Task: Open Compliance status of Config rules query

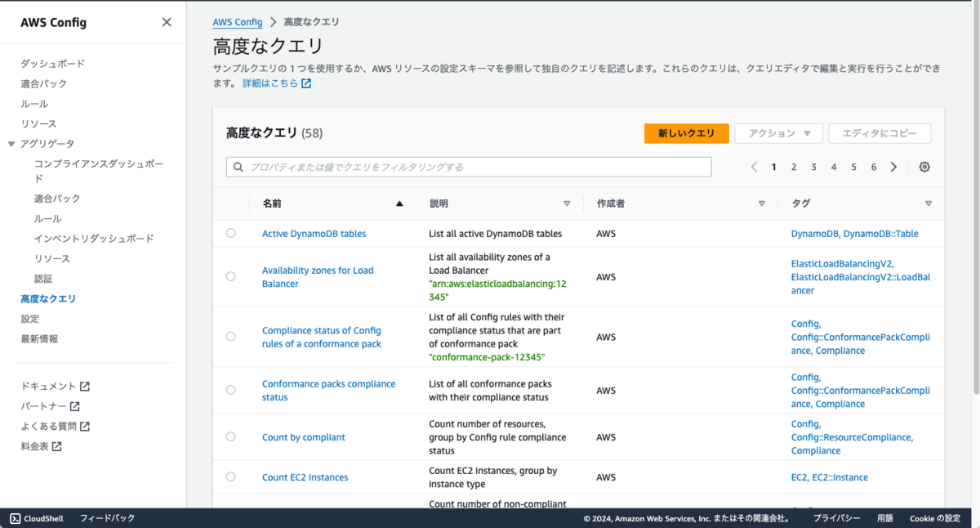Action: coord(322,338)
